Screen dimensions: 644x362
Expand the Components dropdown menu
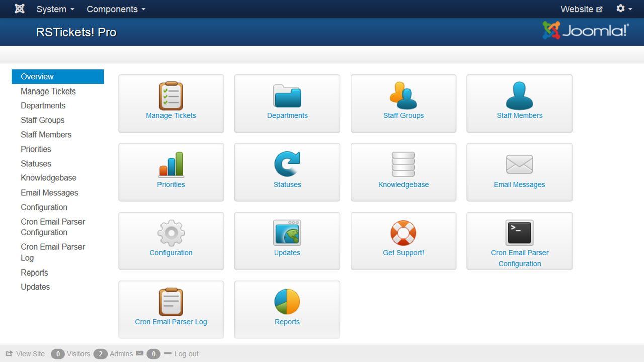[x=116, y=9]
